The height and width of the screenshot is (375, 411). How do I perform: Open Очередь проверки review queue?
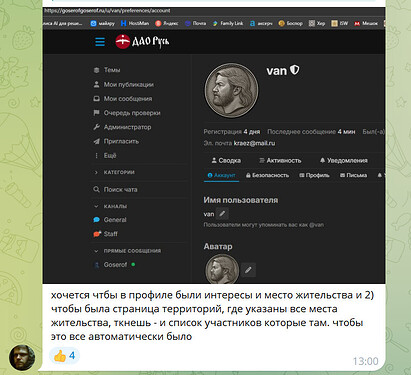click(x=127, y=113)
